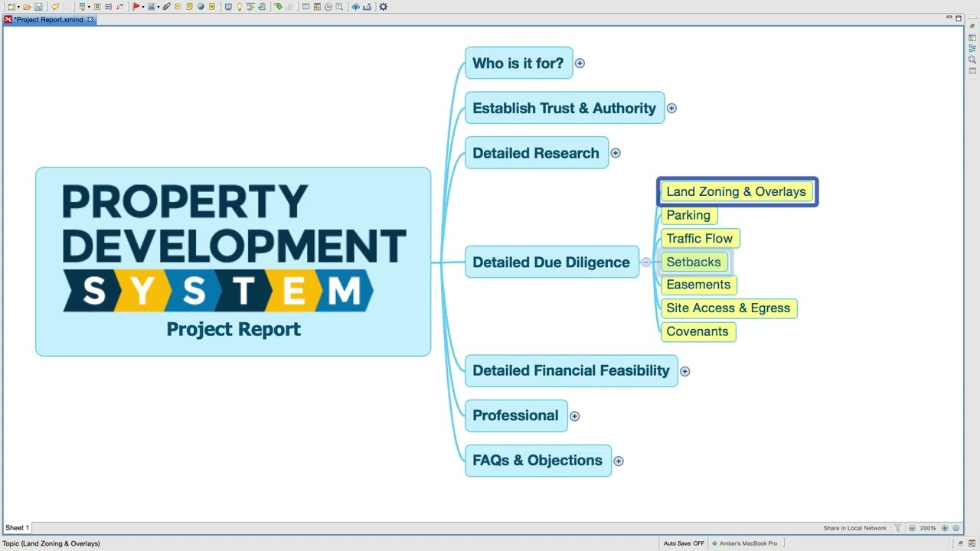Select the Covenants subtopic

coord(697,331)
